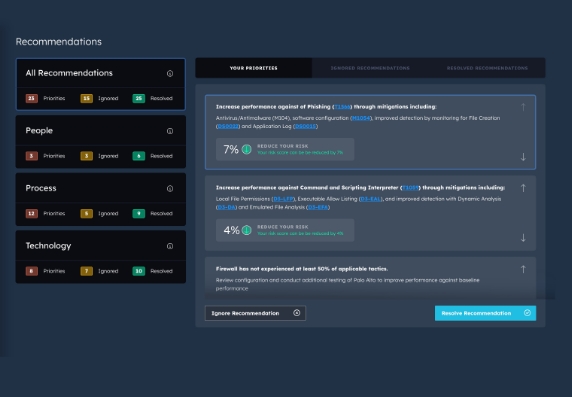Click the green risk icon next to 7%
572x397 pixels.
point(247,149)
